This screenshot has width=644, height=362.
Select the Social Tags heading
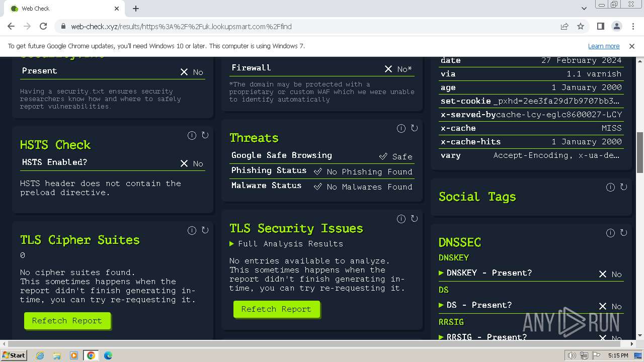[x=477, y=197]
